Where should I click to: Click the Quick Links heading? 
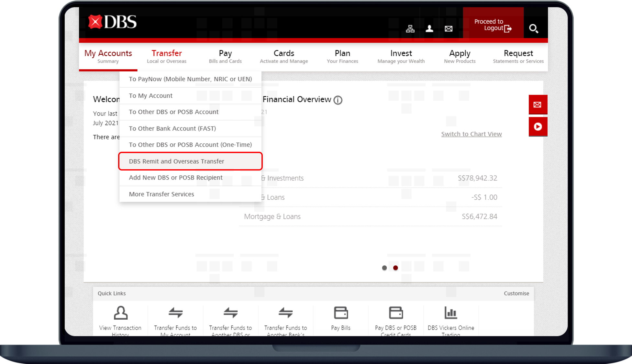click(112, 293)
